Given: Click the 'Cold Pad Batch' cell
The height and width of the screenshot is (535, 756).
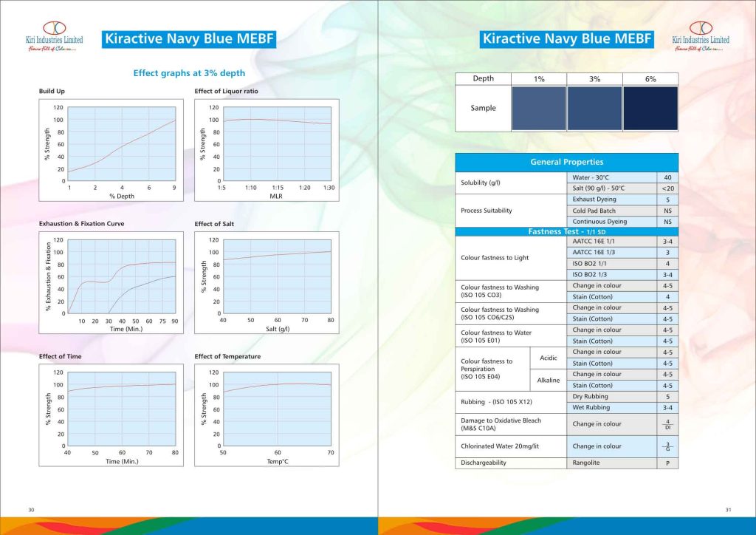Looking at the screenshot, I should click(612, 211).
